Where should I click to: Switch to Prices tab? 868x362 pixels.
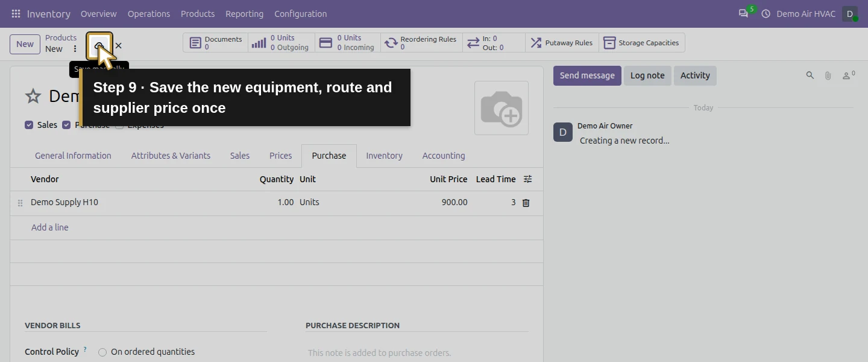pos(280,156)
